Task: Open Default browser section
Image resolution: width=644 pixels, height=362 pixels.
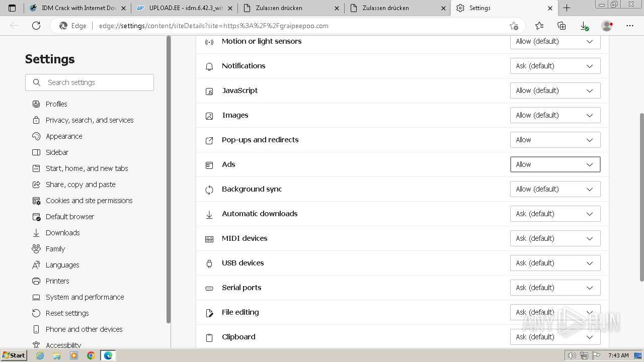Action: click(x=70, y=217)
